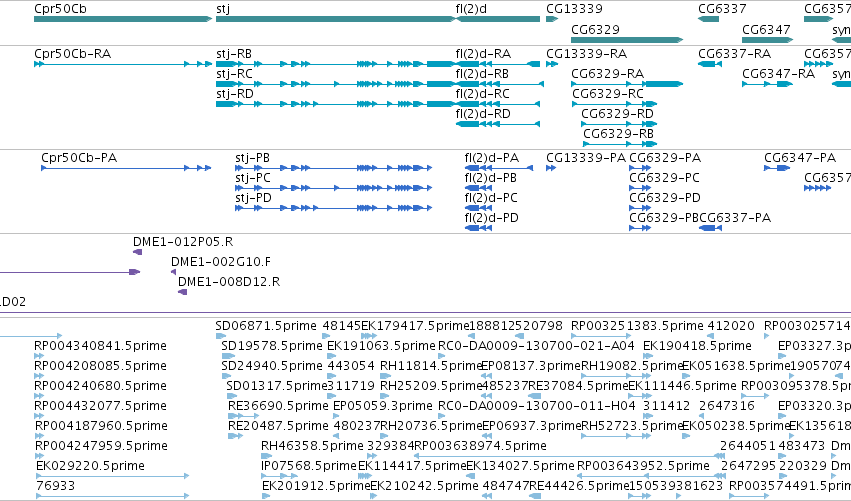Select the RE36690.5prime EST label

(x=278, y=406)
